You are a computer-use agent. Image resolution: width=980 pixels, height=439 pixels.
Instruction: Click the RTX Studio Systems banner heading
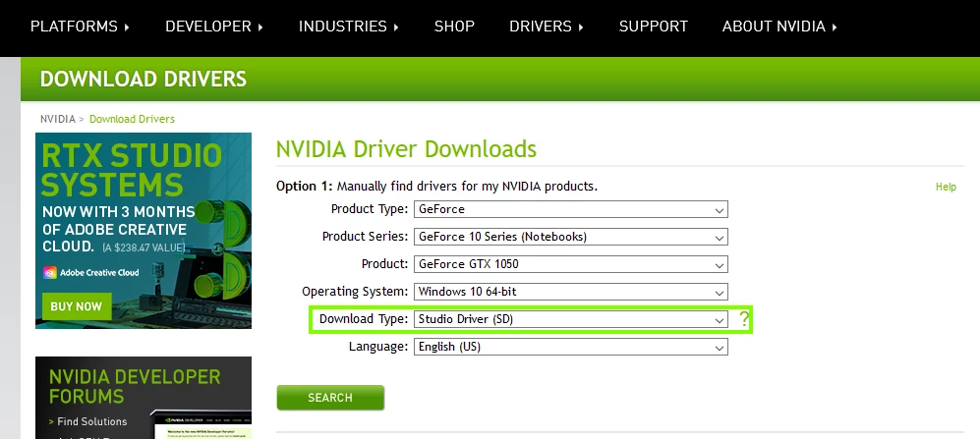click(x=132, y=170)
